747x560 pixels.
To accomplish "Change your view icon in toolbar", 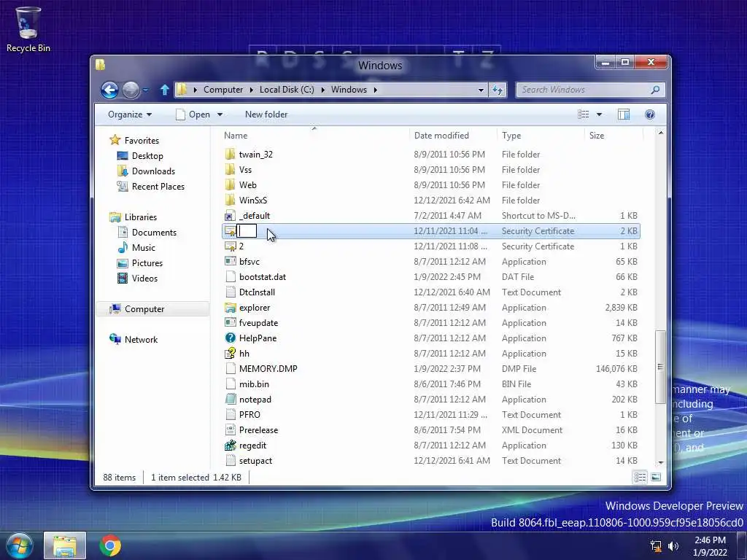I will pyautogui.click(x=583, y=114).
